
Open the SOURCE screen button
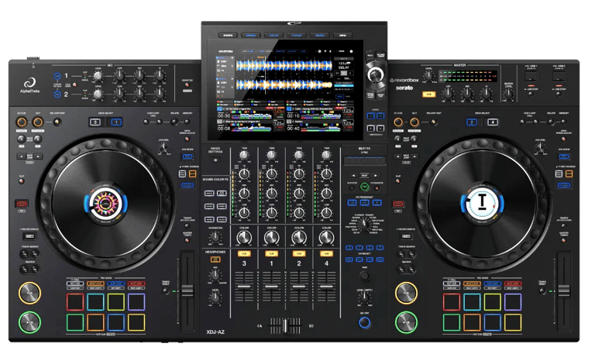tap(228, 36)
